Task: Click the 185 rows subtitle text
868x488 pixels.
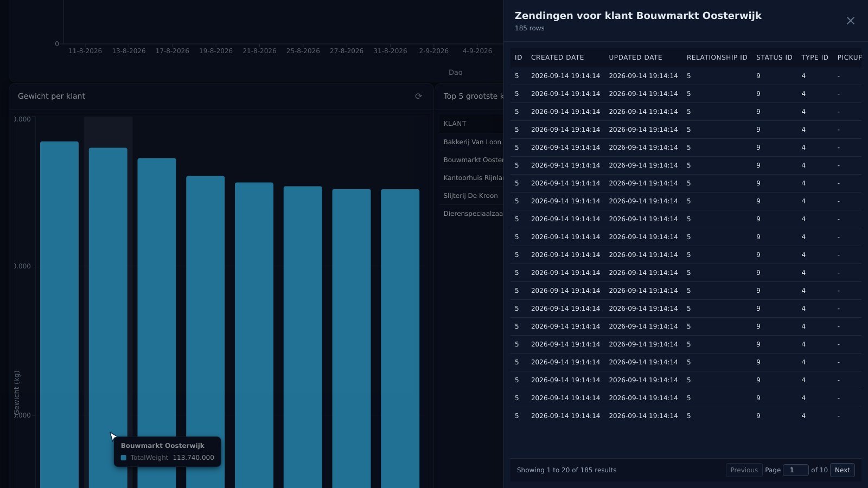Action: click(529, 28)
